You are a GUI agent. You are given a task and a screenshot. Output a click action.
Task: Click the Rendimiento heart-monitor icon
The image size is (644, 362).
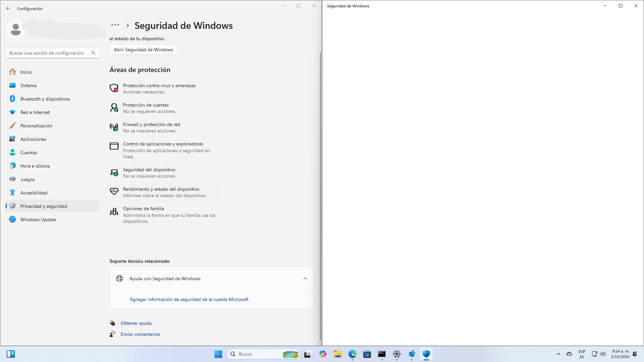click(114, 191)
